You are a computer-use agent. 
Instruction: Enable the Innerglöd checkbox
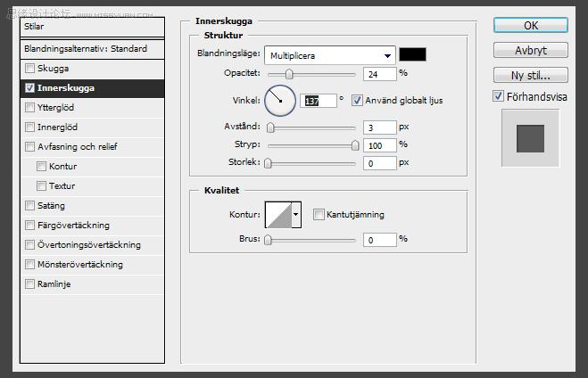(x=29, y=127)
